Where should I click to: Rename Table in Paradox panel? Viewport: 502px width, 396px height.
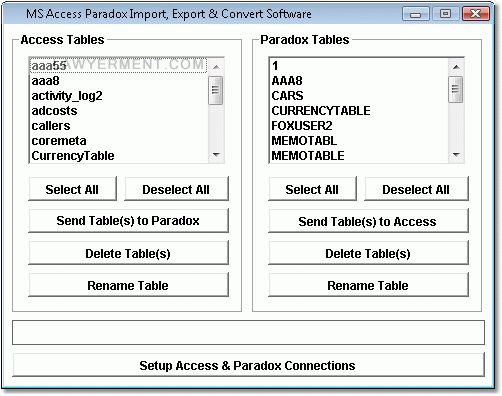point(368,285)
